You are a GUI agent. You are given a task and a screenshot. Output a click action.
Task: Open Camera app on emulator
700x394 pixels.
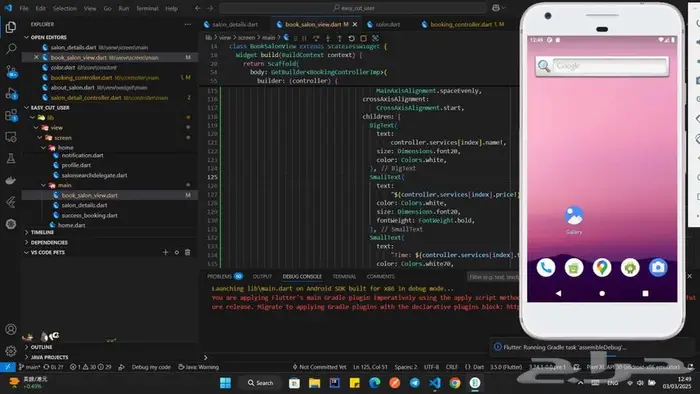[x=658, y=268]
